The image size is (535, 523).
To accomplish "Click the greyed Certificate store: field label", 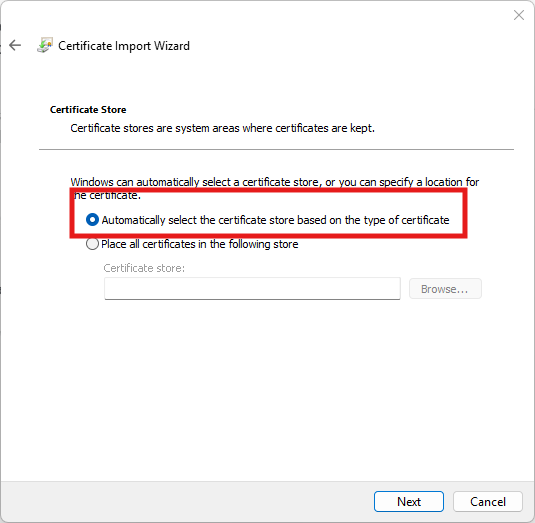I will 144,268.
